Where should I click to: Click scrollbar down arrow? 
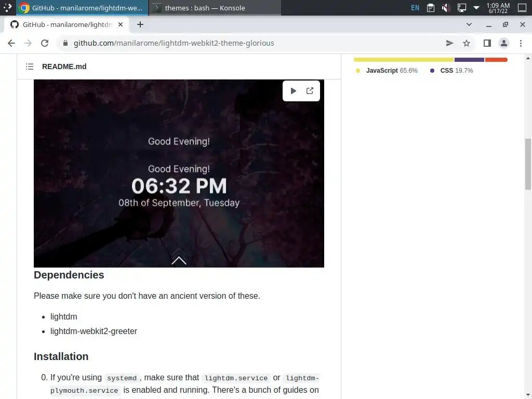[528, 395]
